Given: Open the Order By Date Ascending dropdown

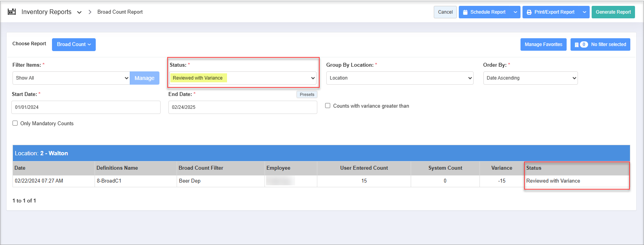Looking at the screenshot, I should pyautogui.click(x=530, y=78).
